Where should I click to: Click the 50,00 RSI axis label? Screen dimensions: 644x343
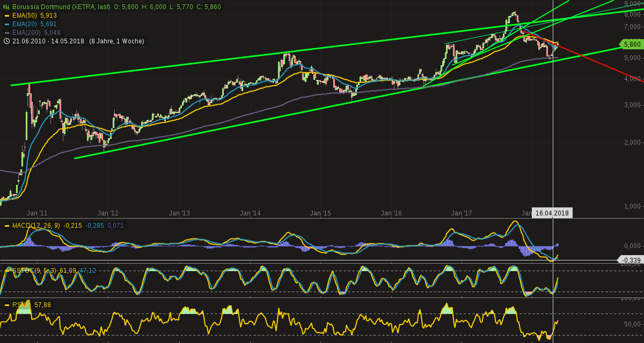click(x=633, y=324)
